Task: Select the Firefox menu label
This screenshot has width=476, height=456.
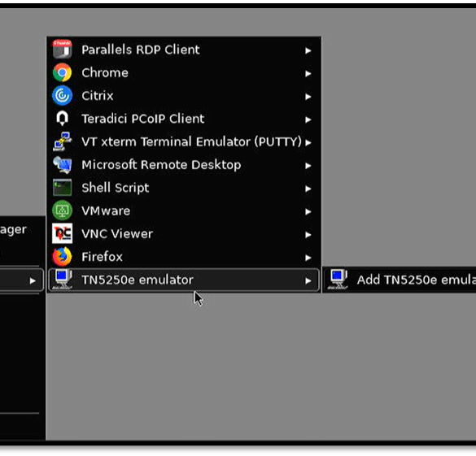Action: coord(102,257)
